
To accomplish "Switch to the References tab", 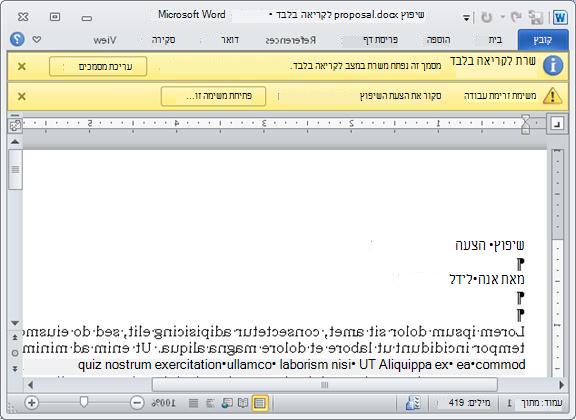I will [x=291, y=40].
